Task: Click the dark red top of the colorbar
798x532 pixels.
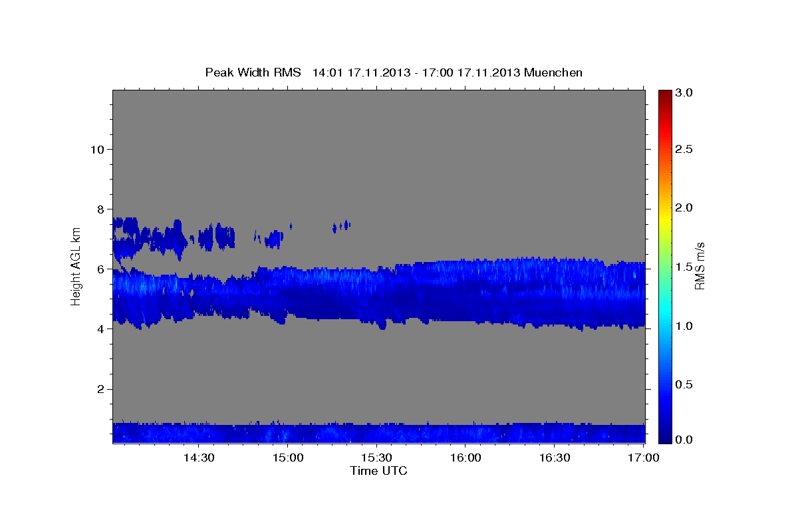Action: click(x=665, y=94)
